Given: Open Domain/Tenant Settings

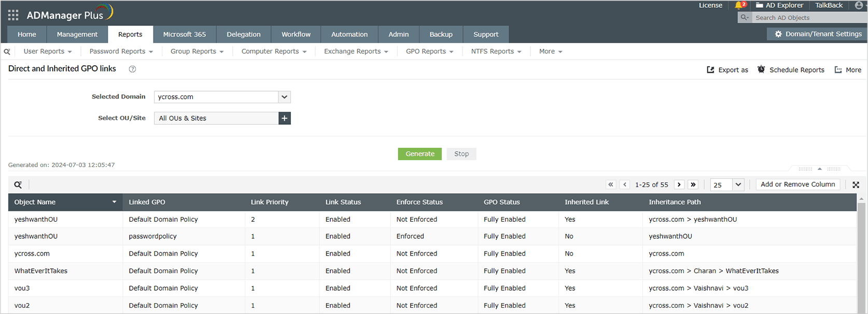Looking at the screenshot, I should pos(818,34).
